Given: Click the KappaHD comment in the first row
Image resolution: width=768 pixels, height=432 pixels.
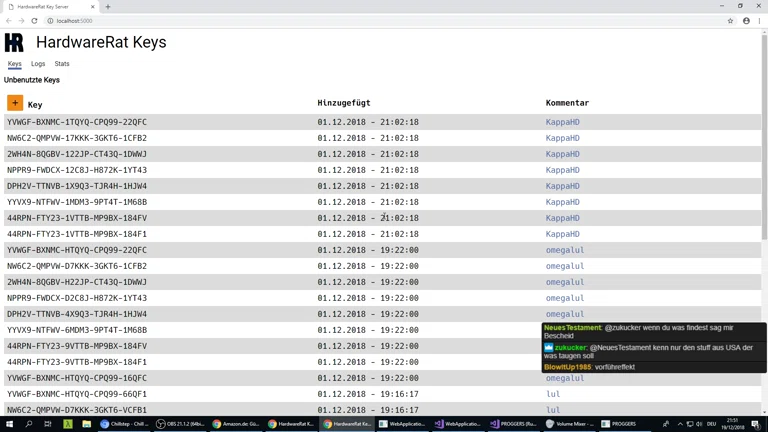Looking at the screenshot, I should 562,122.
